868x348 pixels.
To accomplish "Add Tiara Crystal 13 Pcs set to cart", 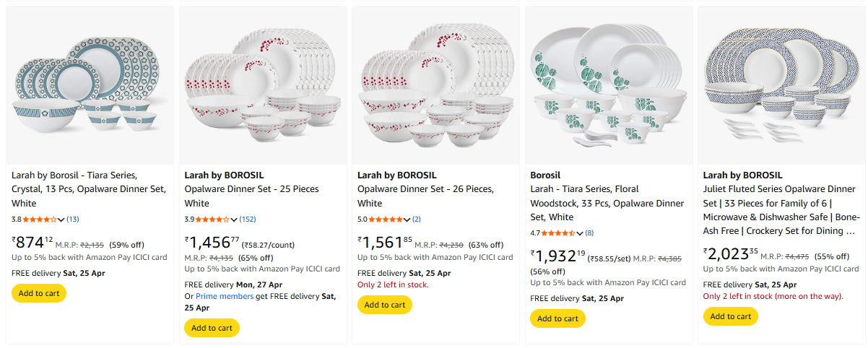I will point(39,293).
